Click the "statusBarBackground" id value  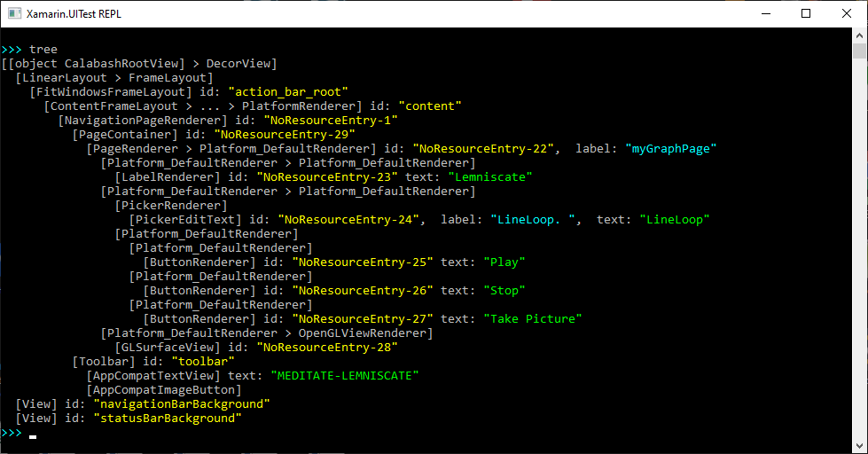tap(168, 419)
